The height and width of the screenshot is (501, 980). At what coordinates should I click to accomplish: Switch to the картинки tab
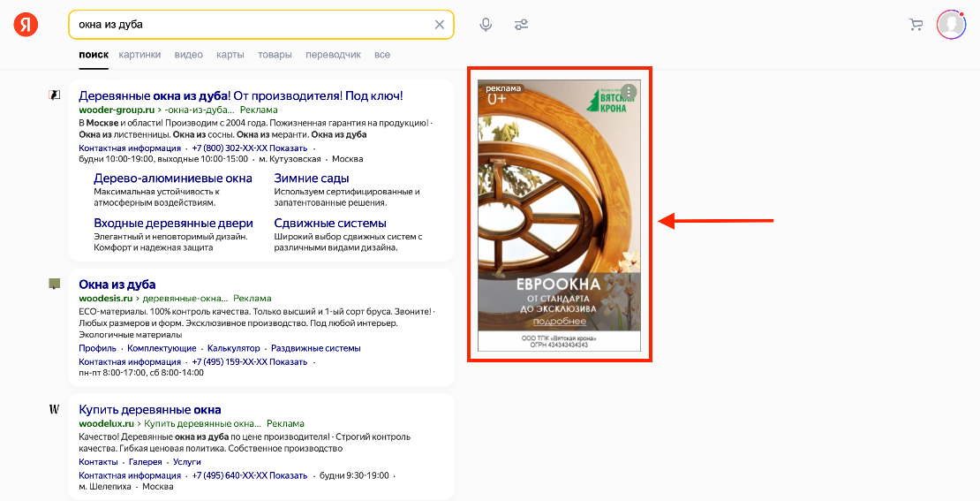(x=139, y=55)
